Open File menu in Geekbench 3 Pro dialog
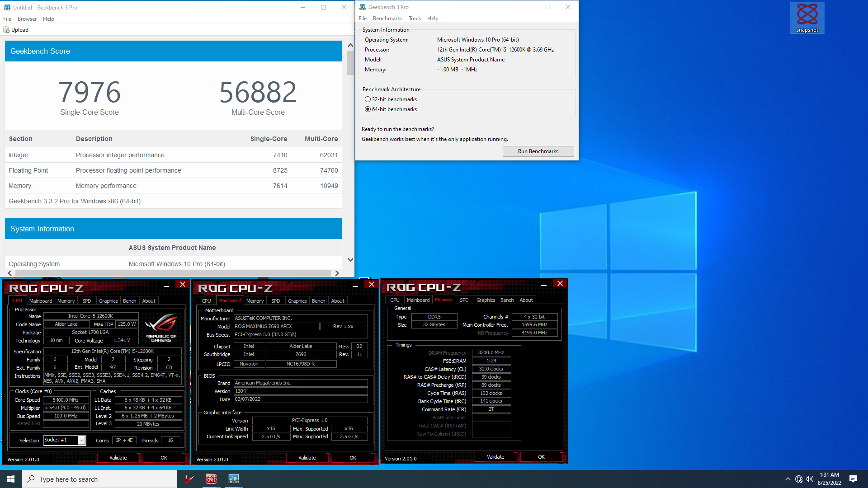 click(363, 19)
